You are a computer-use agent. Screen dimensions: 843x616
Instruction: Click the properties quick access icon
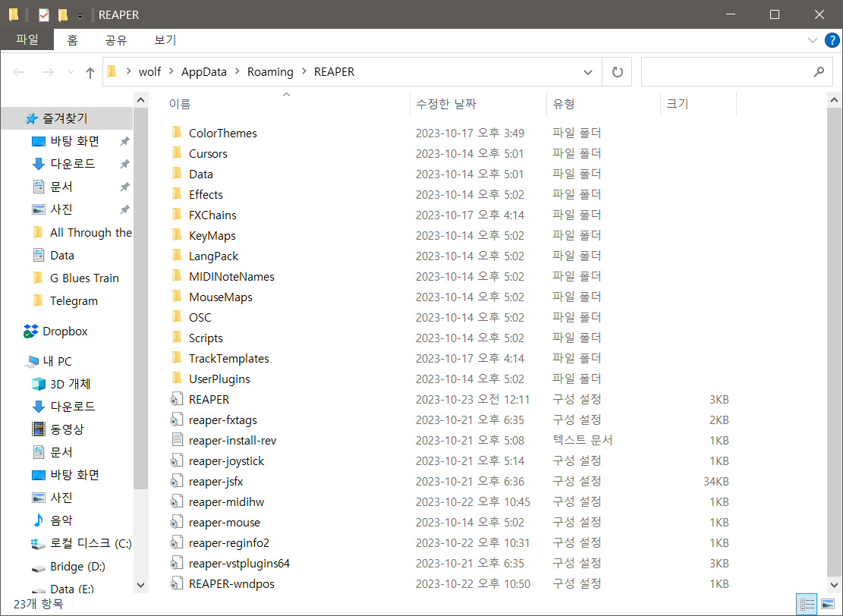click(x=44, y=14)
